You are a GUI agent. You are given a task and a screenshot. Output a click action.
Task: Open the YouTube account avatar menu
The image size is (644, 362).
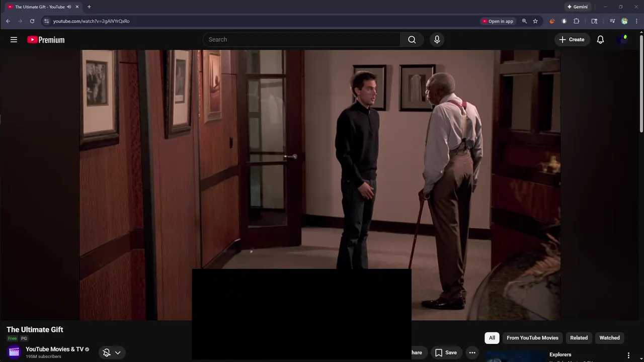pos(622,40)
